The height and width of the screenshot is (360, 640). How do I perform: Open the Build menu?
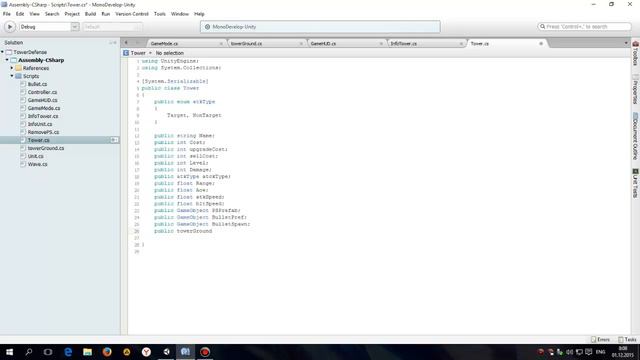[90, 14]
